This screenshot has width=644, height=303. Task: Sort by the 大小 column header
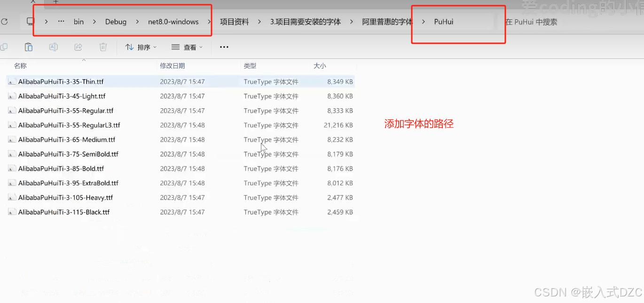(320, 66)
